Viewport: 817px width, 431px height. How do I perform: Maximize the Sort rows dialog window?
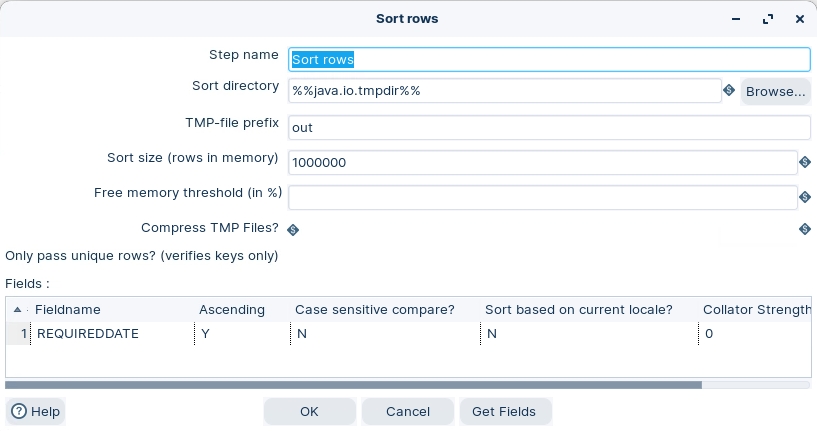click(x=768, y=19)
